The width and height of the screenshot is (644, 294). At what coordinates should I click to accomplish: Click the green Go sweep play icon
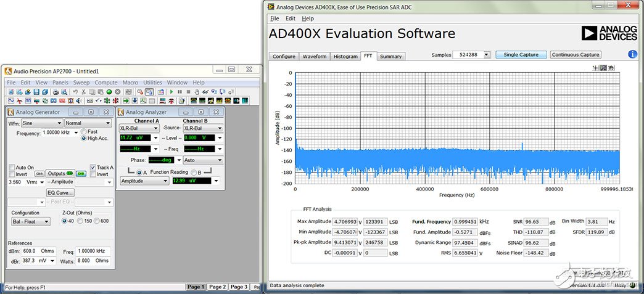point(171,92)
